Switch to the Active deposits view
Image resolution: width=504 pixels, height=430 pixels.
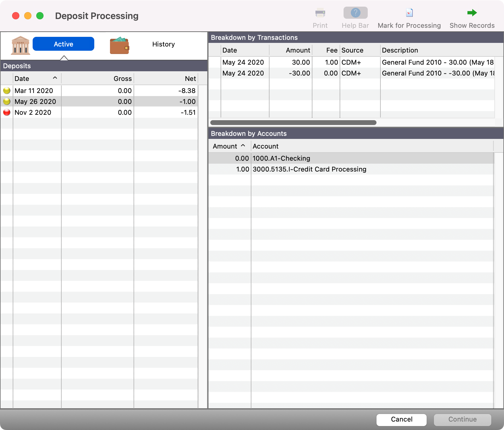click(x=63, y=44)
